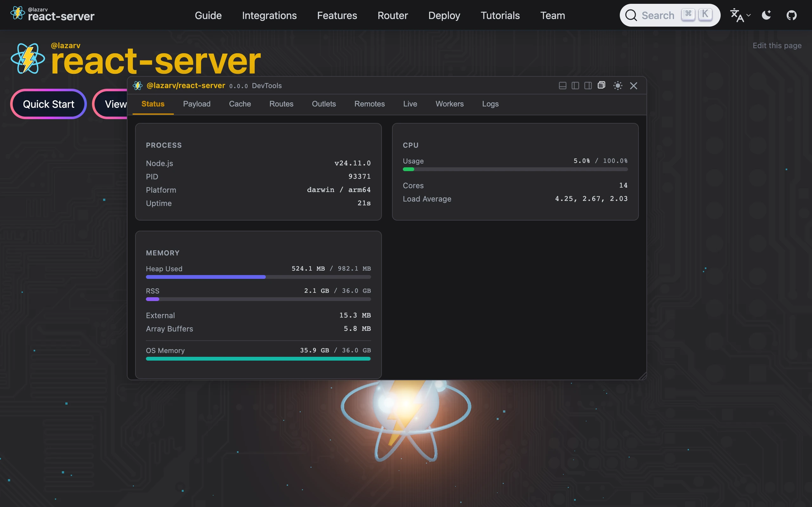Switch to the Workers tab
Screen dimensions: 812x507
coord(449,104)
